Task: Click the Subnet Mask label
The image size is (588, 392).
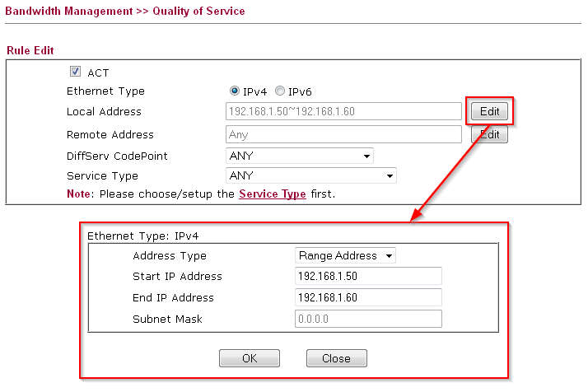Action: click(167, 320)
